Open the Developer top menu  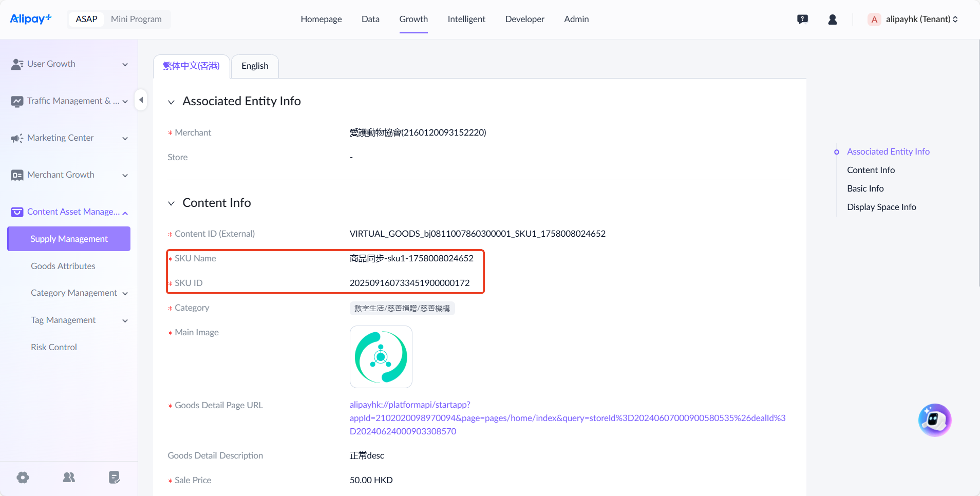click(x=524, y=19)
